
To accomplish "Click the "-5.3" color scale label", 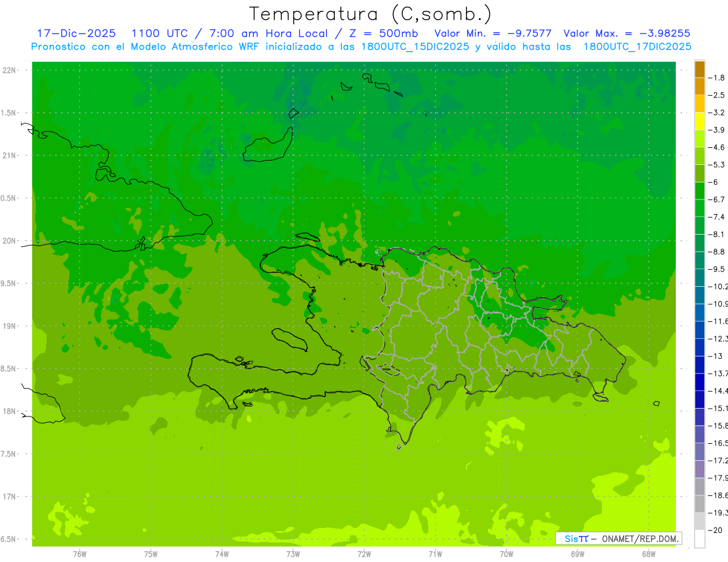I will (717, 165).
